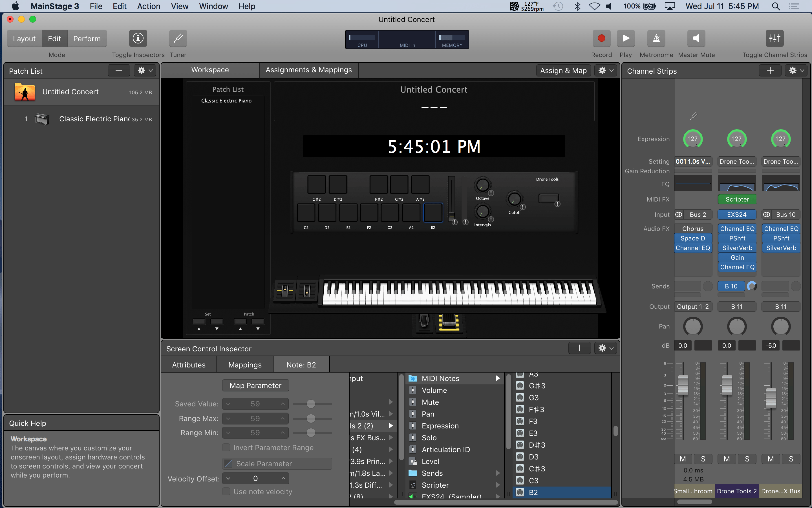Click the modulation wheel control
The height and width of the screenshot is (508, 812).
pos(307,290)
